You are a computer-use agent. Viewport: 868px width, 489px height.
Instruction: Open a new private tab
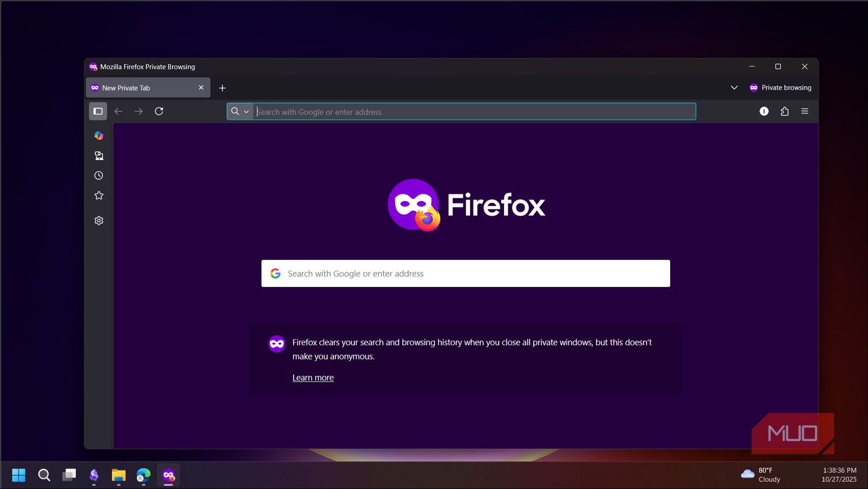click(222, 87)
